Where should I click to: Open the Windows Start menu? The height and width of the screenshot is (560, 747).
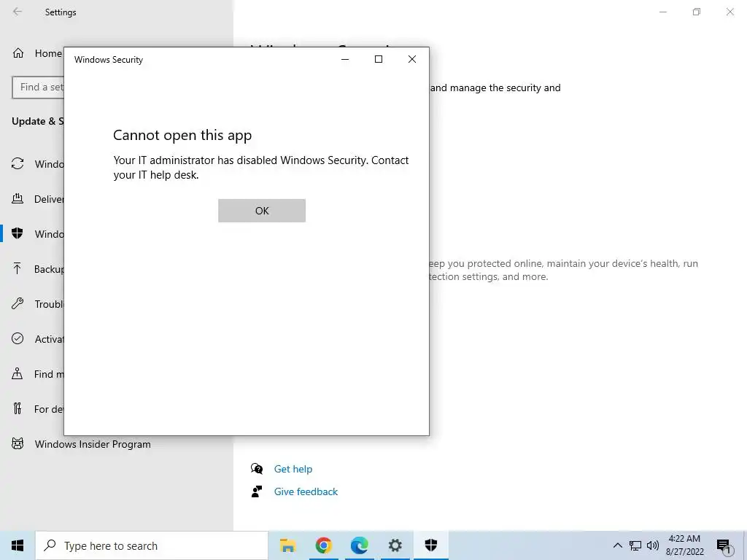(x=18, y=545)
